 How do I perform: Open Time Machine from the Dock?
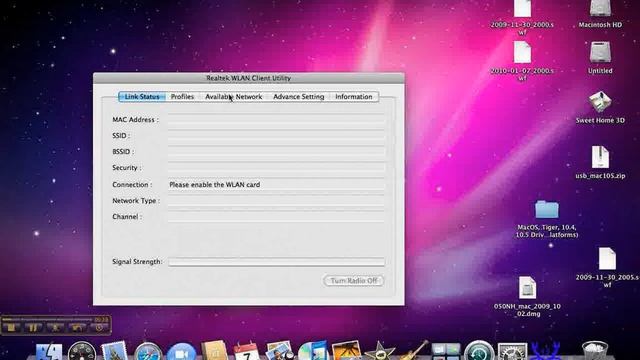[x=479, y=351]
